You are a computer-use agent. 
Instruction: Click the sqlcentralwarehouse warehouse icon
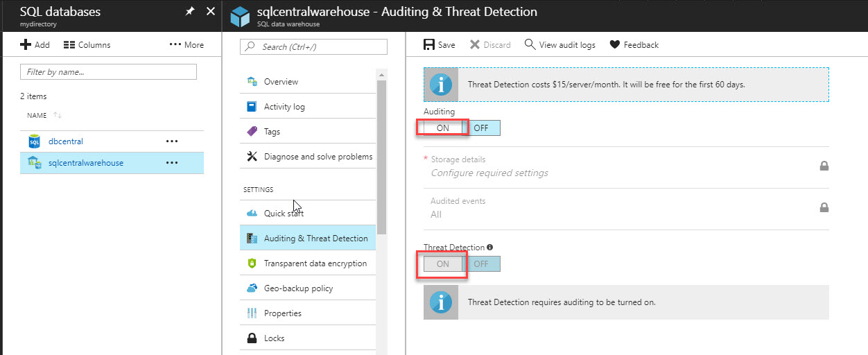(34, 163)
